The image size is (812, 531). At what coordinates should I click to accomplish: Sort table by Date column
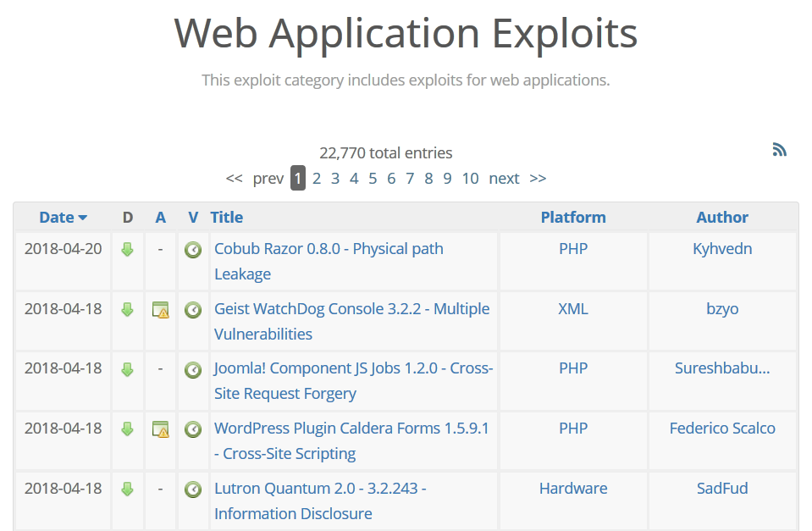click(64, 217)
